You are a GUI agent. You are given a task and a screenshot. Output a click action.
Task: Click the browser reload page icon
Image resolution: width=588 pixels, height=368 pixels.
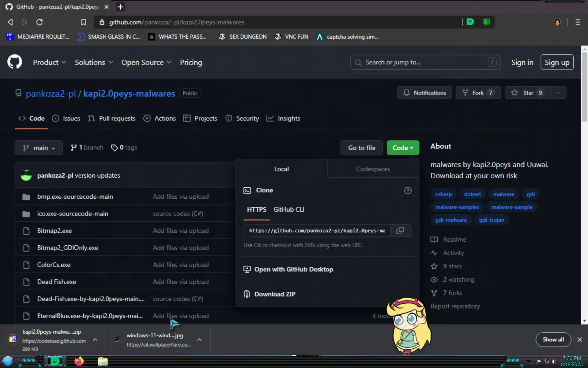(x=40, y=22)
